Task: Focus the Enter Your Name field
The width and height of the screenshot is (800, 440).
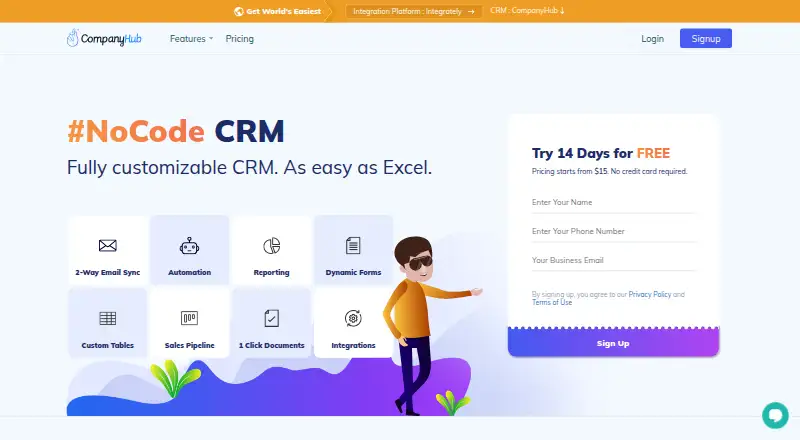Action: (613, 202)
